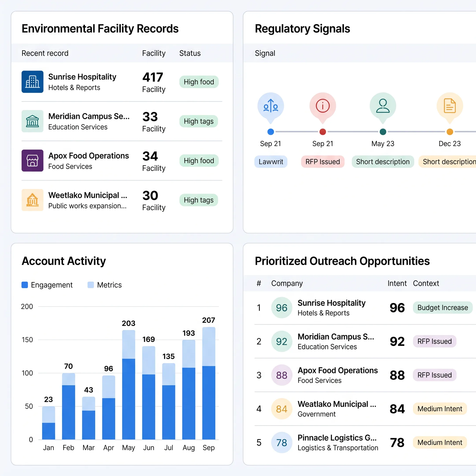
Task: Click the Sep bar labeled 267
Action: coord(209,383)
